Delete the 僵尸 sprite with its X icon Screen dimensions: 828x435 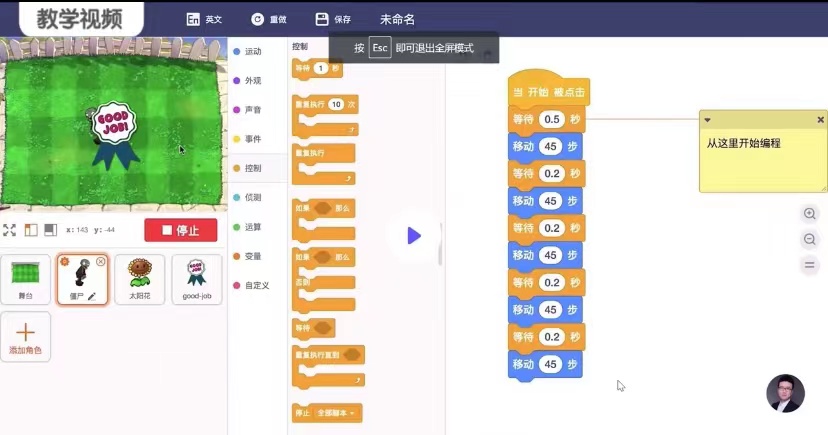100,261
